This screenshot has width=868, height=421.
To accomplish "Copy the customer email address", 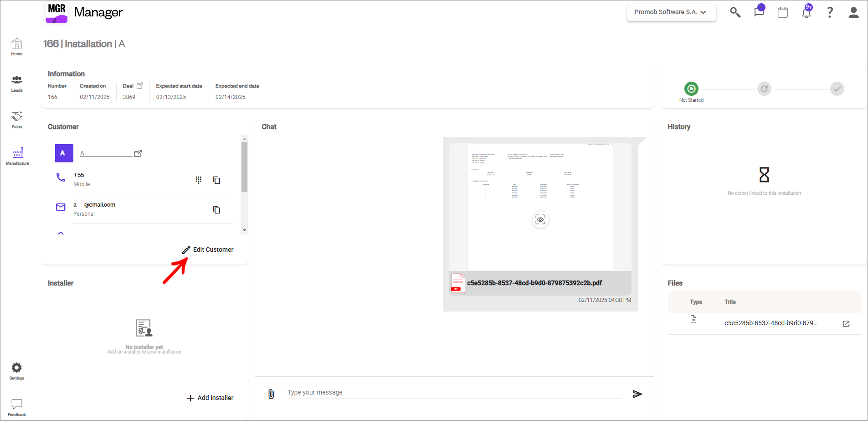I will (217, 210).
